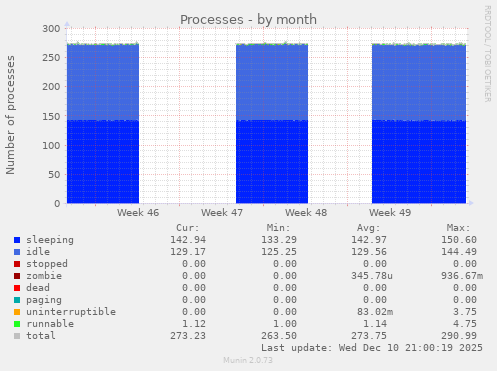Click the 'Number of processes' axis label
497x371 pixels.
click(10, 115)
